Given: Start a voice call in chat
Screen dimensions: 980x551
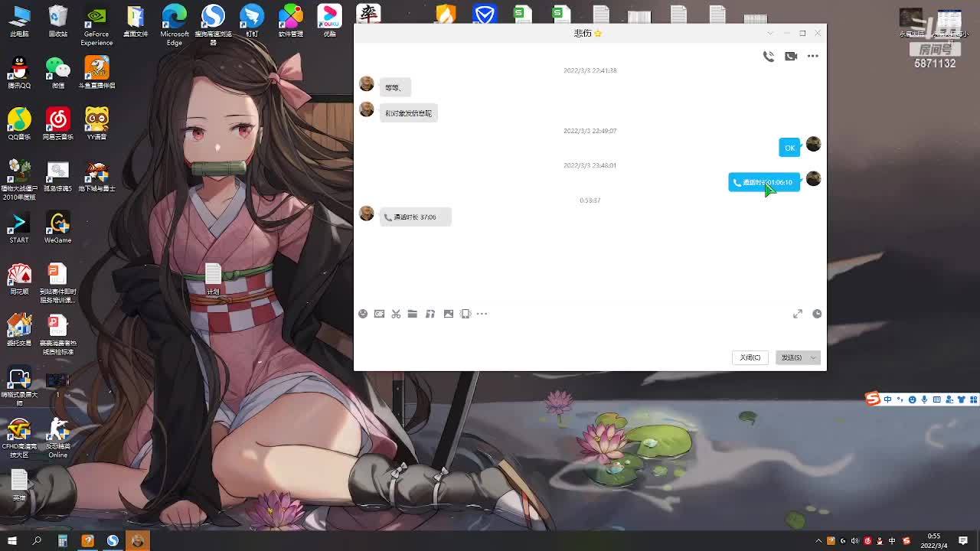Looking at the screenshot, I should [768, 56].
